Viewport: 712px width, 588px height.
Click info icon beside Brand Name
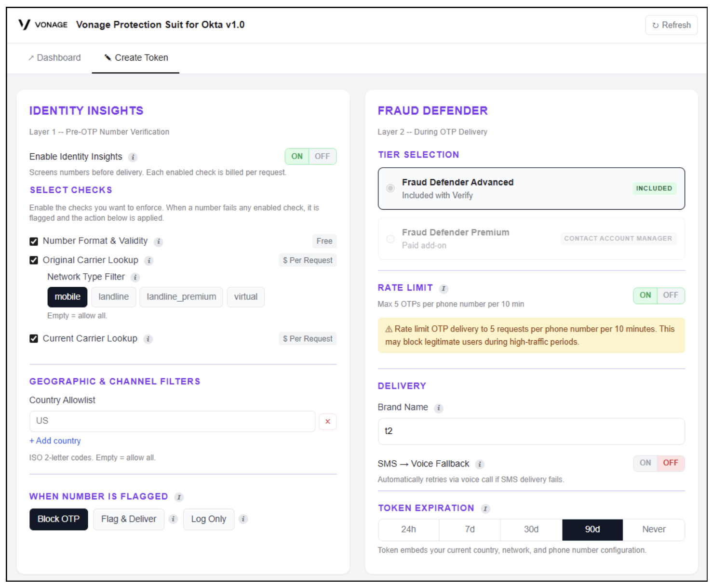coord(439,408)
